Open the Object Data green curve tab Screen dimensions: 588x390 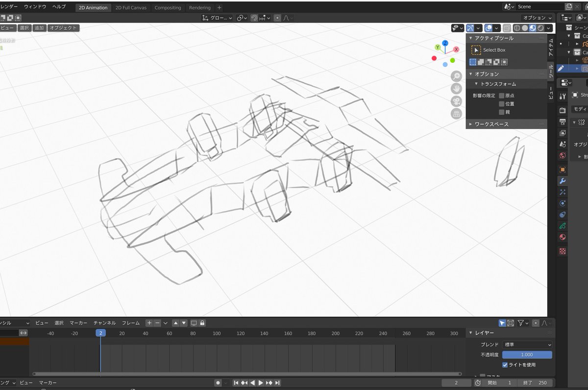[563, 226]
